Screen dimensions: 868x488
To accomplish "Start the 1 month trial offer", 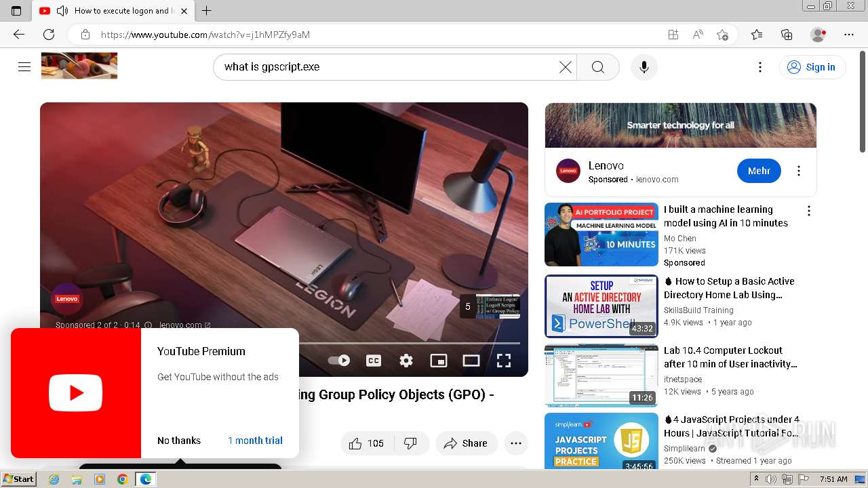I will tap(255, 441).
